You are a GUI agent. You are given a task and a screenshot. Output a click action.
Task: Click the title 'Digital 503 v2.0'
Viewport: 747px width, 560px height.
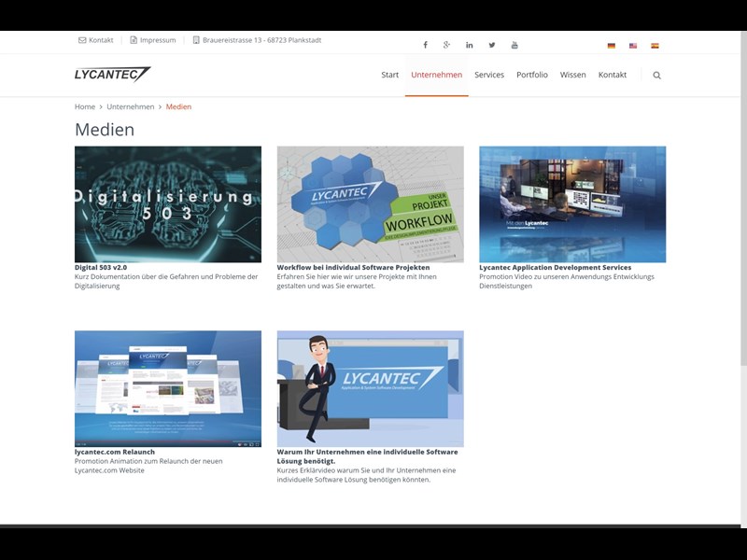click(x=101, y=268)
